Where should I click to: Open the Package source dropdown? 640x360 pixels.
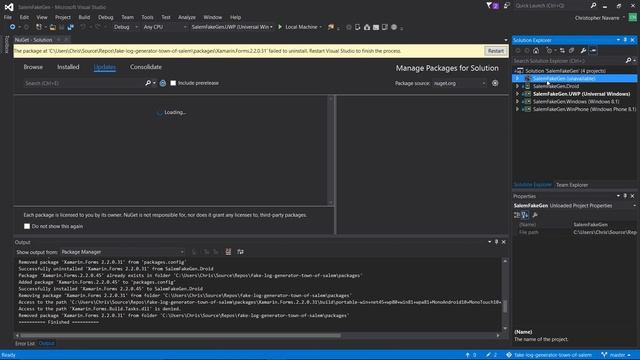(x=460, y=83)
